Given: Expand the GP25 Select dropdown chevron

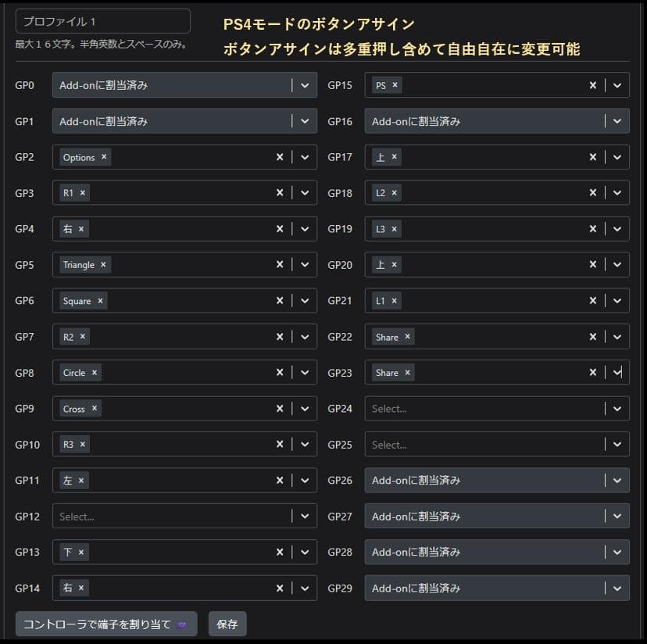Looking at the screenshot, I should [x=617, y=445].
